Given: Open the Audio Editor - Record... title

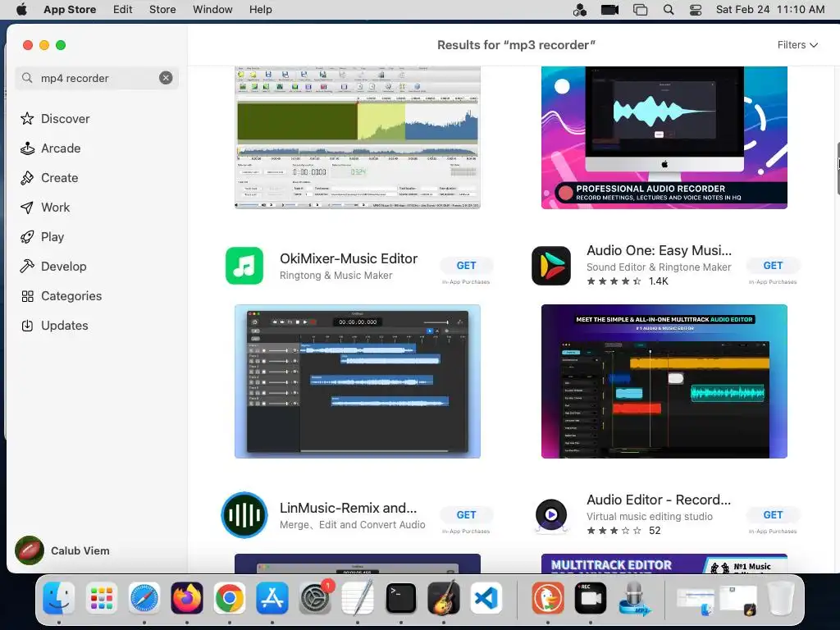Looking at the screenshot, I should pos(659,500).
